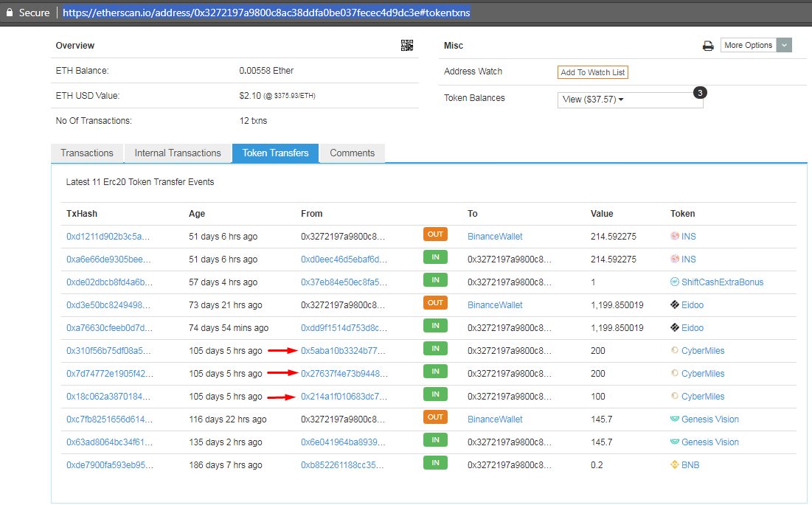812x505 pixels.
Task: Open sender address 0x5aba10b3324b77
Action: coord(343,351)
